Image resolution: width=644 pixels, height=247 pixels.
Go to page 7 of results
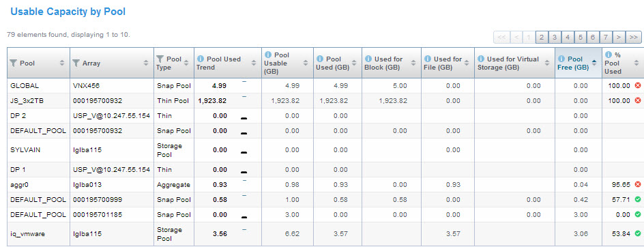(x=606, y=37)
